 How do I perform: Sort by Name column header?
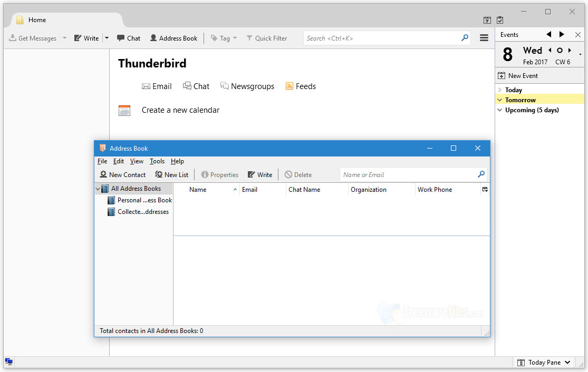(207, 190)
